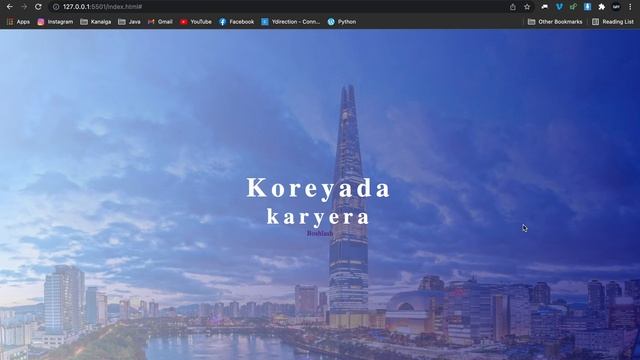Image resolution: width=640 pixels, height=360 pixels.
Task: Open the white cast-like extension icon
Action: (544, 7)
